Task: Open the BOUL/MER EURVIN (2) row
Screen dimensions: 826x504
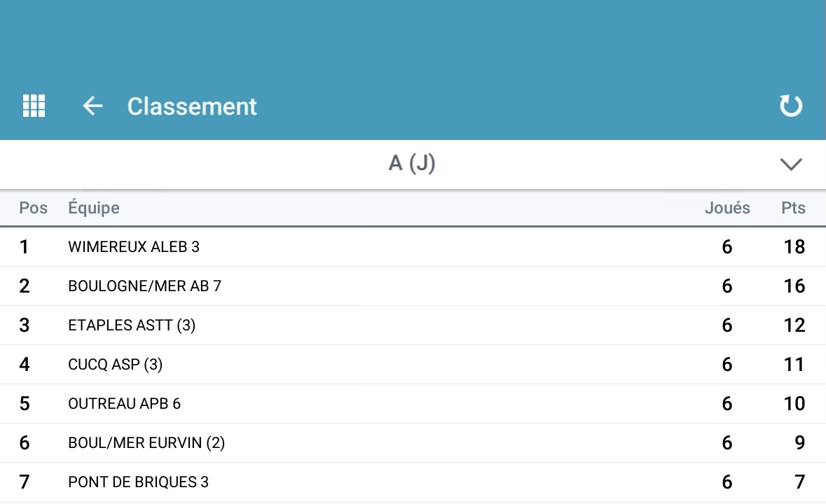Action: tap(413, 443)
